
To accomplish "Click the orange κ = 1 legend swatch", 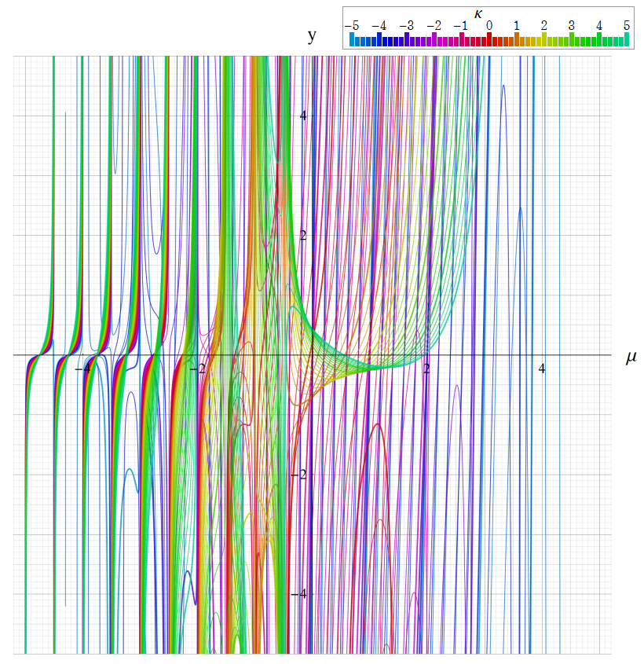I will tap(517, 39).
